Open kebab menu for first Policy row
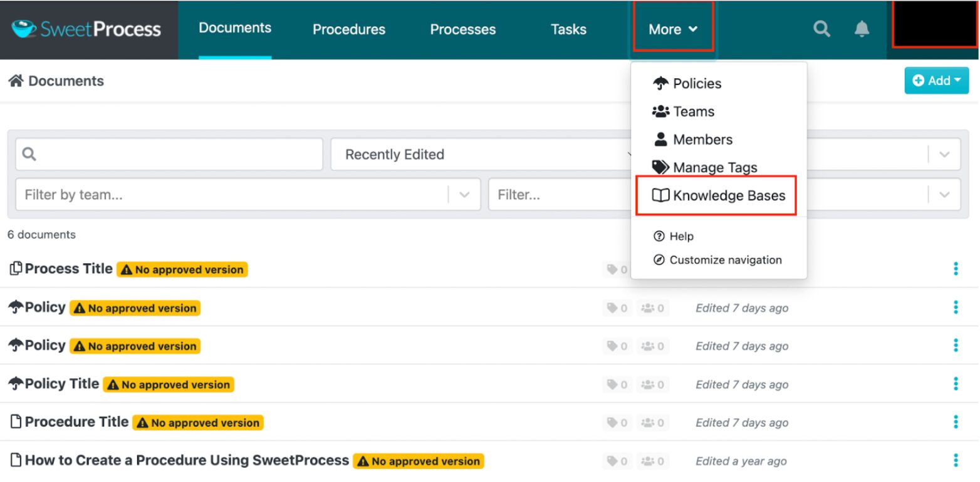Viewport: 980px width, 482px height. click(x=956, y=307)
